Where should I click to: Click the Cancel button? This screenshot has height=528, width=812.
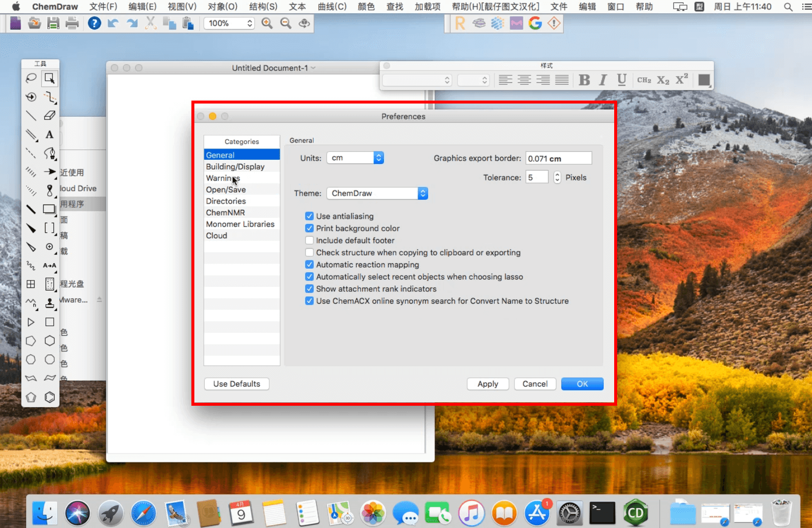click(535, 384)
